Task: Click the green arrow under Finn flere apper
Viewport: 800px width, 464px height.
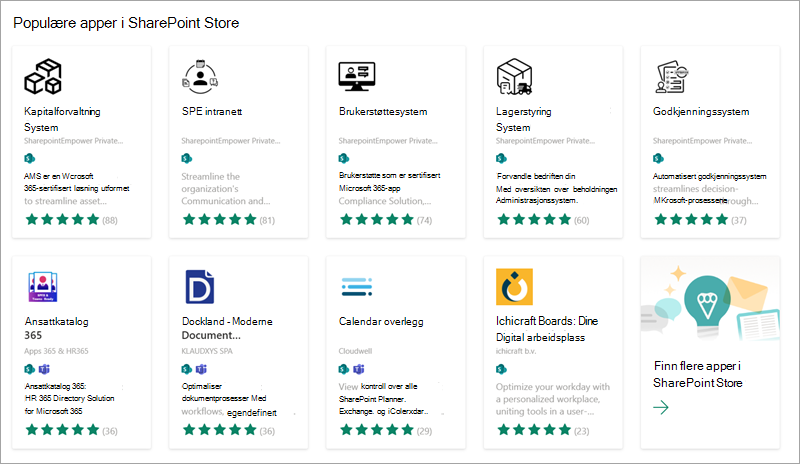Action: [x=661, y=407]
